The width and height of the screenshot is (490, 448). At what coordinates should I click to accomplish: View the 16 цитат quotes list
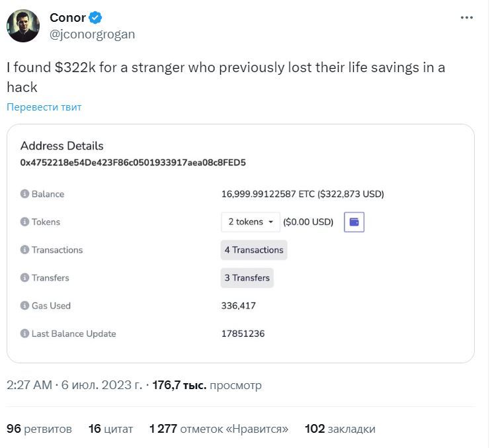[x=110, y=429]
